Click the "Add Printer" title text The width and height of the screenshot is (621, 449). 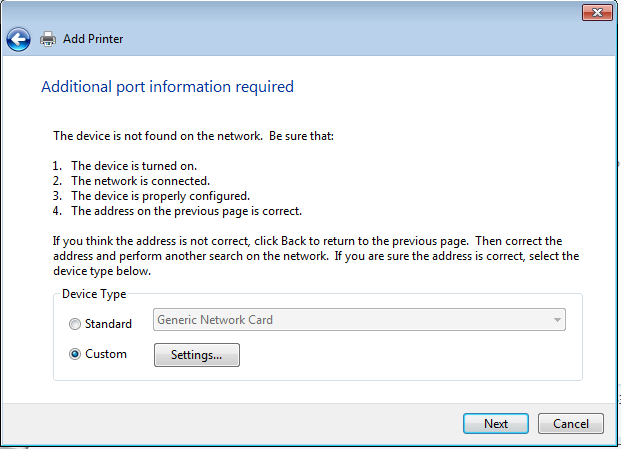click(x=93, y=39)
